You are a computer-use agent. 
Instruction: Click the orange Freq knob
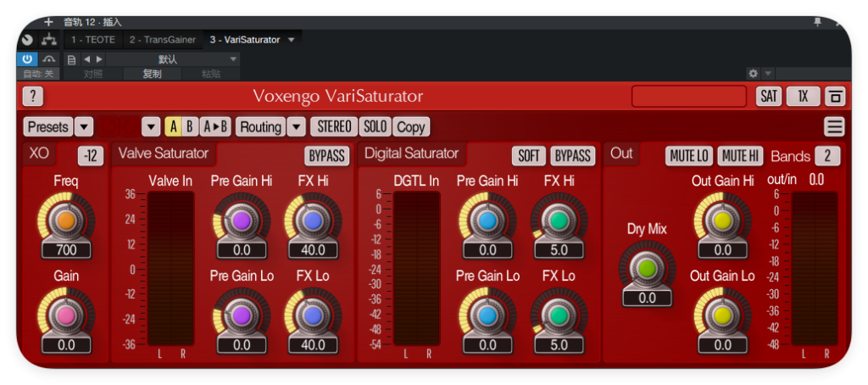66,220
